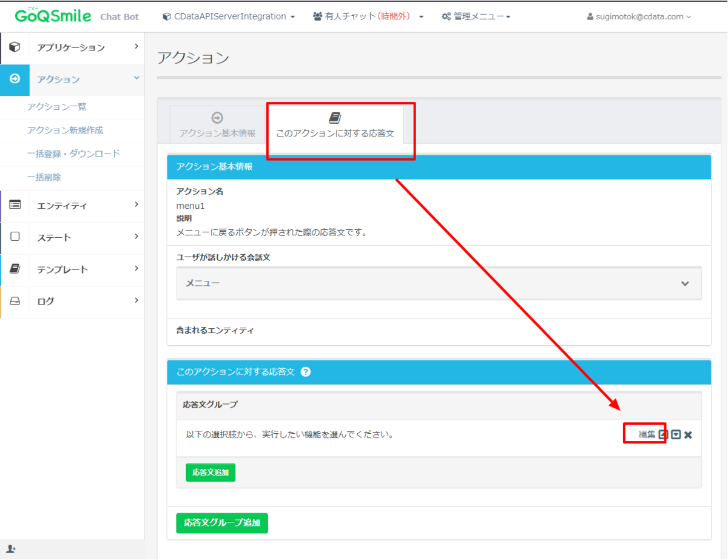This screenshot has height=560, width=728.
Task: Click the アプリケーション cube icon in sidebar
Action: pos(15,47)
